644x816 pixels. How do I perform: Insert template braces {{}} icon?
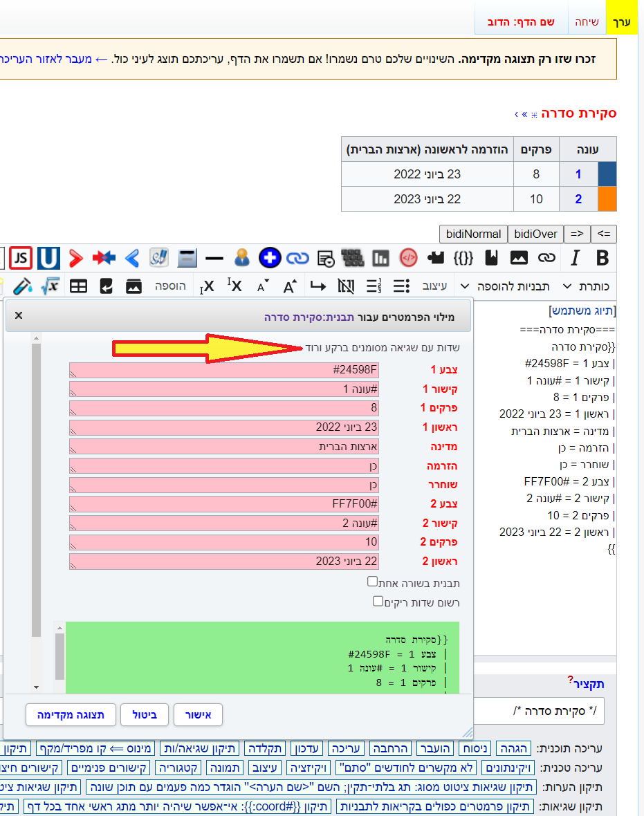click(463, 258)
